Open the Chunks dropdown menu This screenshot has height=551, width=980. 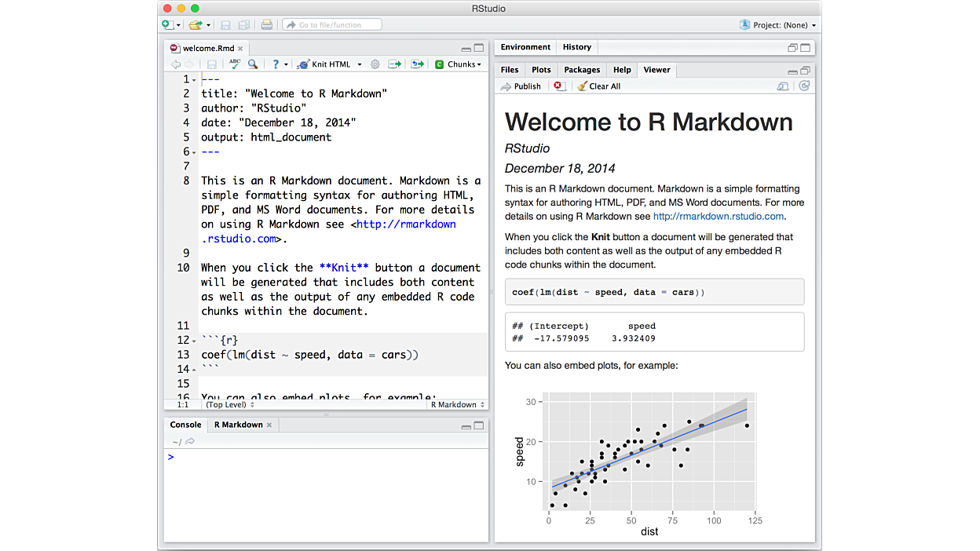pos(458,64)
